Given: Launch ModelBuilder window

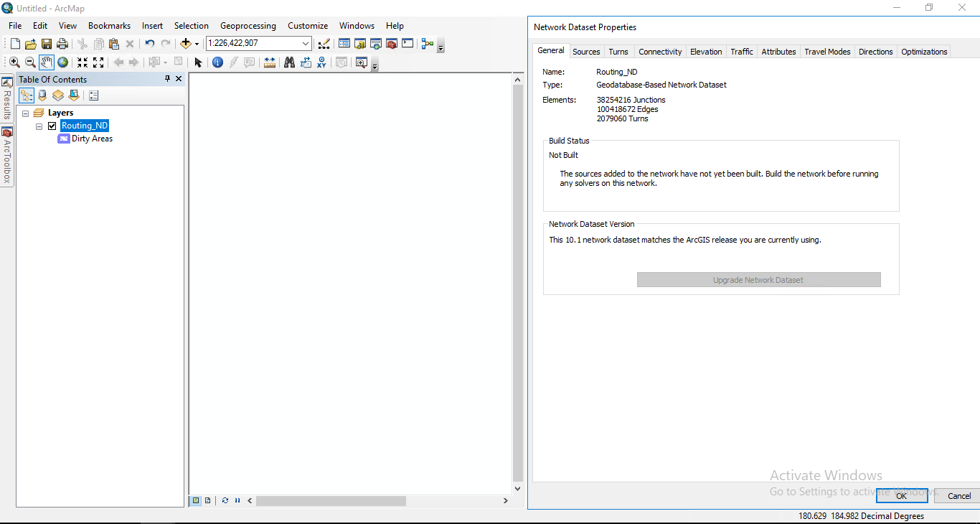Looking at the screenshot, I should click(428, 44).
